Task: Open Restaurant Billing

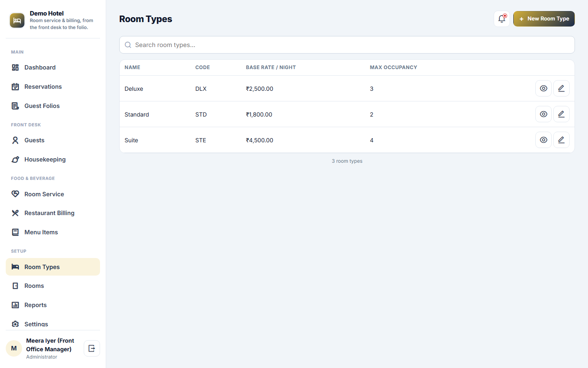Action: (x=53, y=213)
